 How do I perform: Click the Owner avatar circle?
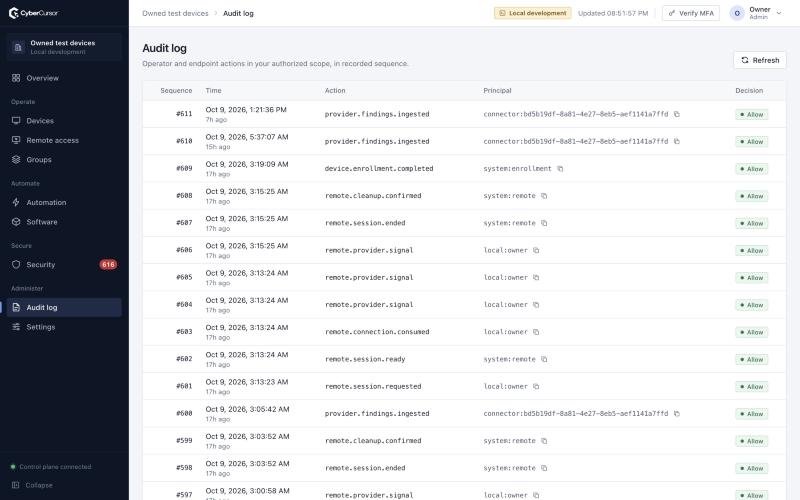[x=737, y=13]
